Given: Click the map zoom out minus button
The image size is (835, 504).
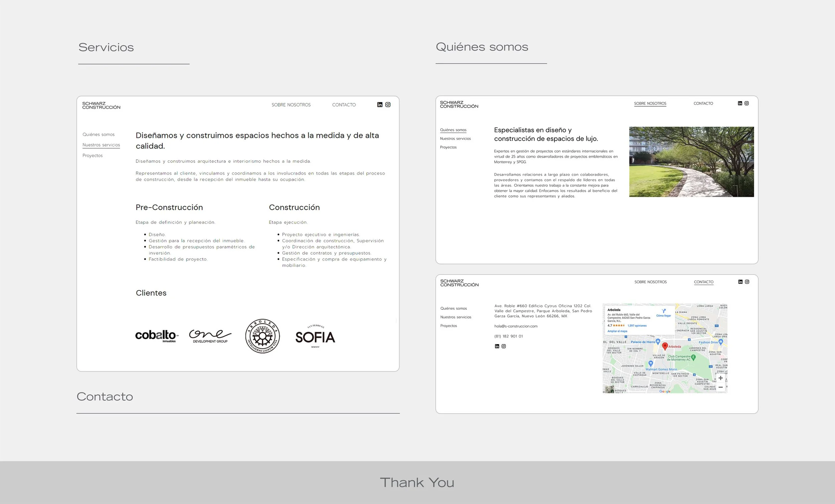Looking at the screenshot, I should 720,387.
